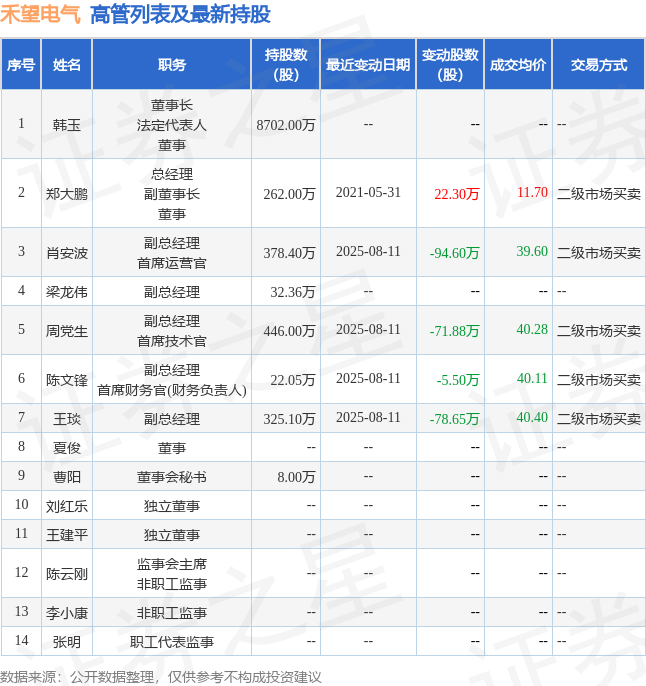Select the 最近变动日期 column header
The width and height of the screenshot is (646, 686).
pos(368,65)
